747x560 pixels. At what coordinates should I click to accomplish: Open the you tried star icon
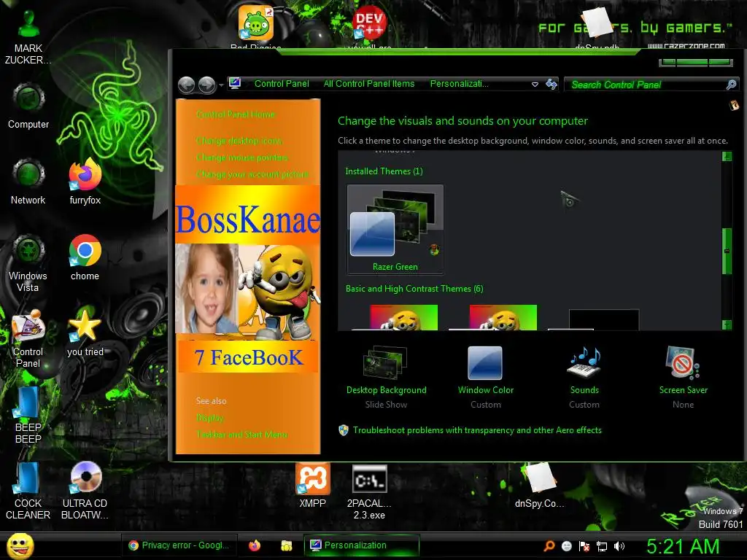(x=85, y=333)
